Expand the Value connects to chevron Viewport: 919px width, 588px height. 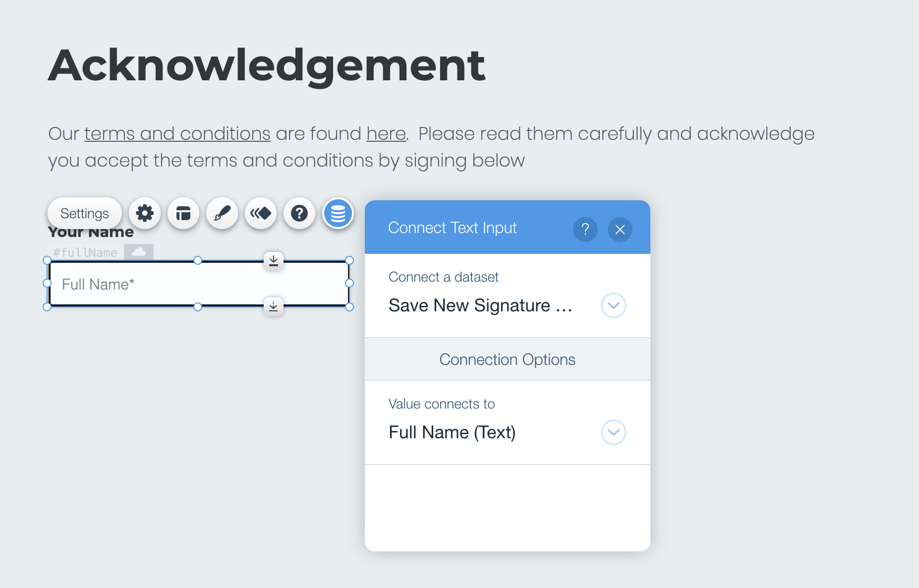tap(614, 432)
